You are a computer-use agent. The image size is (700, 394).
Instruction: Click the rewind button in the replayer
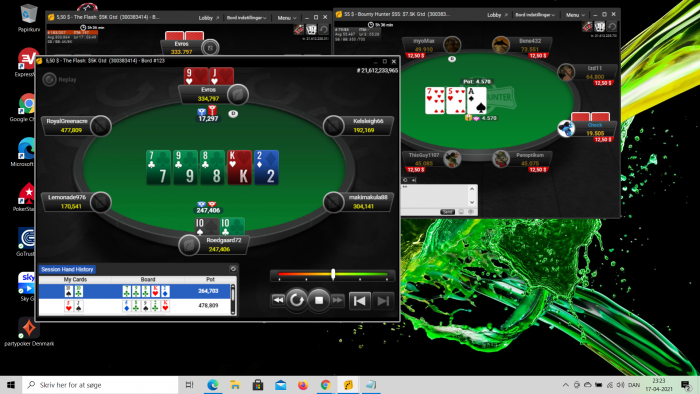tap(278, 300)
